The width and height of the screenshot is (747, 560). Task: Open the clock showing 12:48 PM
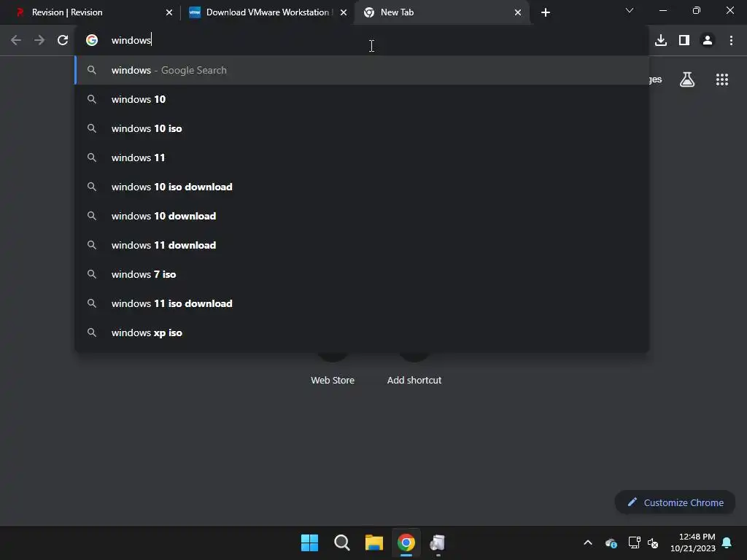coord(693,542)
